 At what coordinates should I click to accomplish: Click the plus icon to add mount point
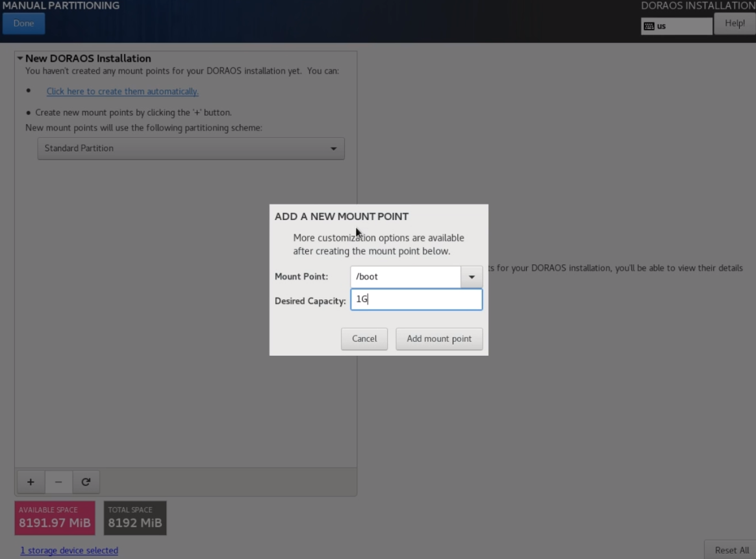tap(31, 482)
